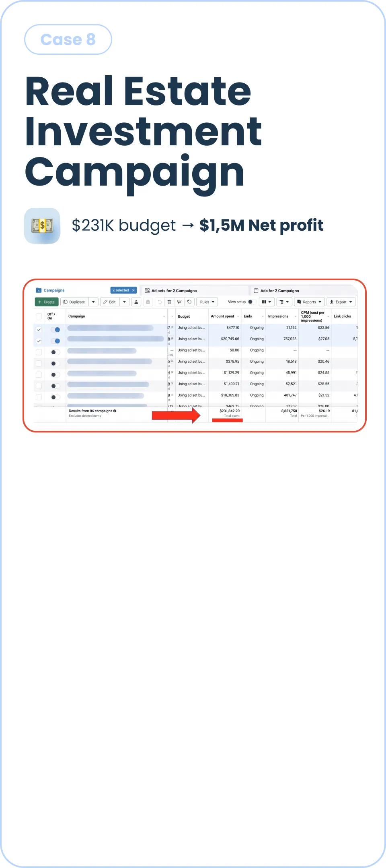Click the 481,747 impressions cell
This screenshot has width=386, height=868.
[x=290, y=395]
